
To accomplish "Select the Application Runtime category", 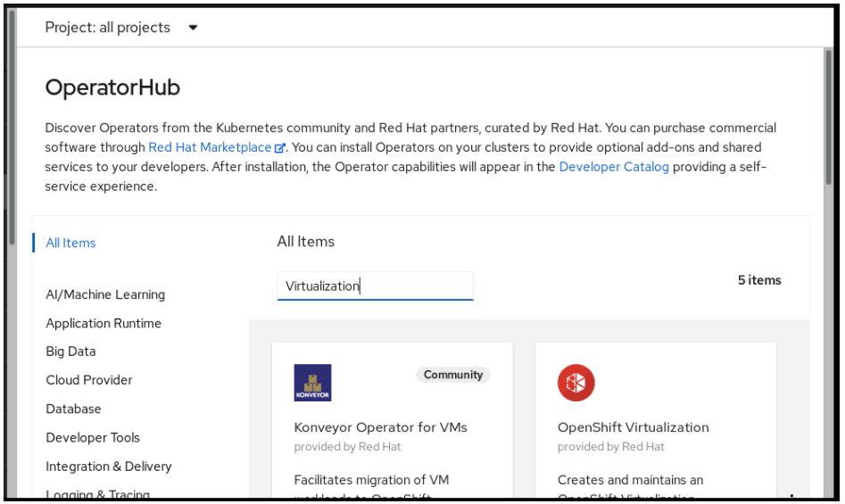I will pos(104,323).
